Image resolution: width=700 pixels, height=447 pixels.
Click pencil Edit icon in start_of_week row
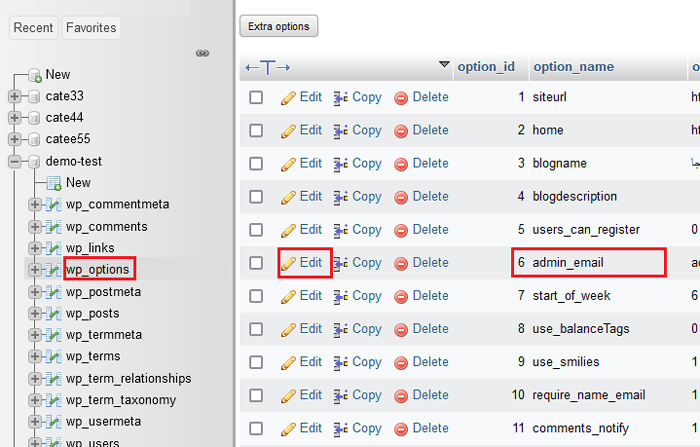click(288, 297)
